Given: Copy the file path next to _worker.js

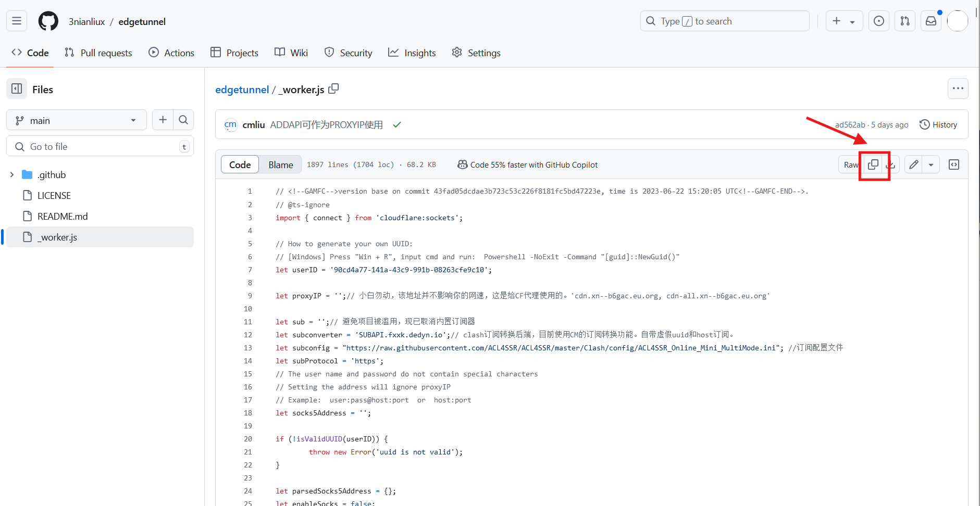Looking at the screenshot, I should pos(333,89).
